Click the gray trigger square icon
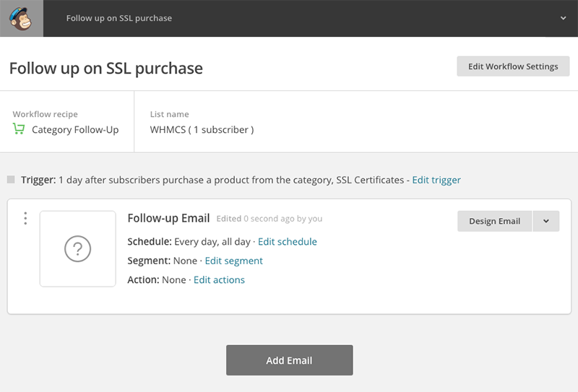The width and height of the screenshot is (578, 392). [x=11, y=179]
